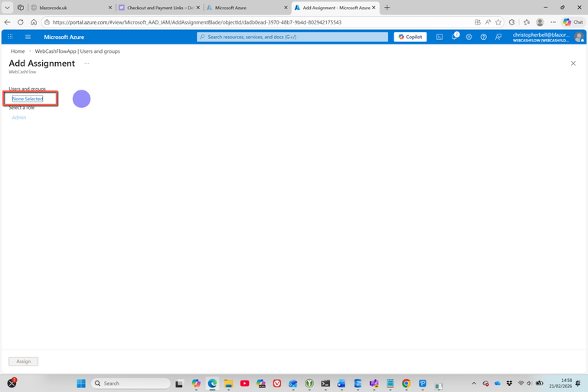Favorite this page using the star icon
The height and width of the screenshot is (392, 588).
coord(498,22)
